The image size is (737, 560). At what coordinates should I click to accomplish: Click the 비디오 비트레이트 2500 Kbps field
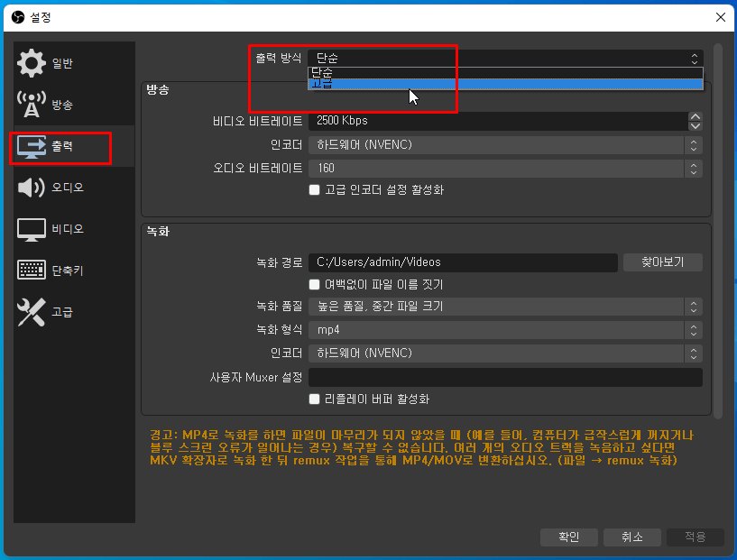pos(498,121)
